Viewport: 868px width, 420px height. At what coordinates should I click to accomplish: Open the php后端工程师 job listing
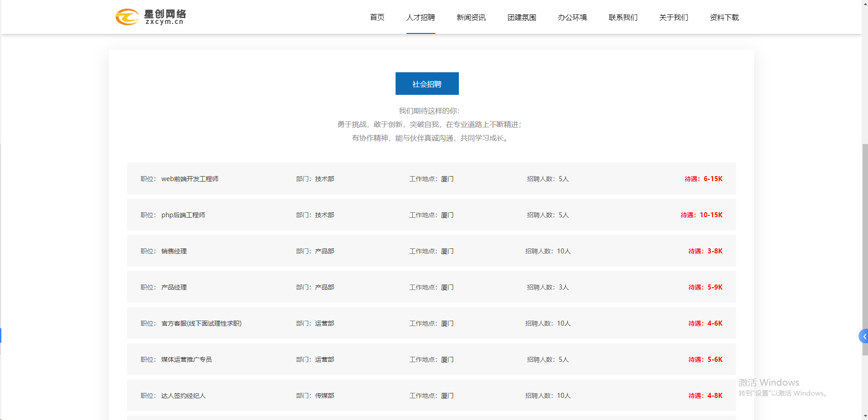tap(183, 215)
